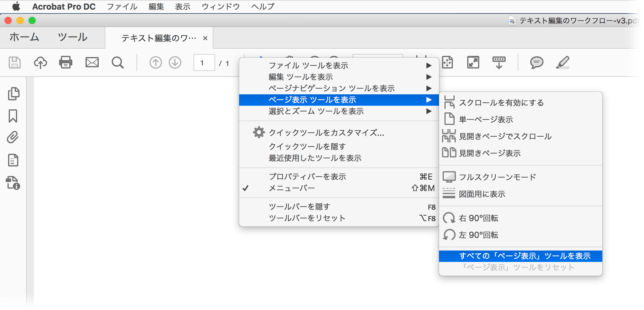The image size is (644, 310).
Task: Open the ヘルプ menu in menu bar
Action: click(x=263, y=6)
